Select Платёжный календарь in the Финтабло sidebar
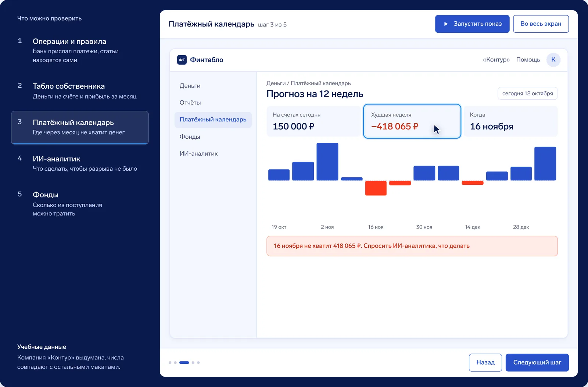588x387 pixels. click(213, 120)
